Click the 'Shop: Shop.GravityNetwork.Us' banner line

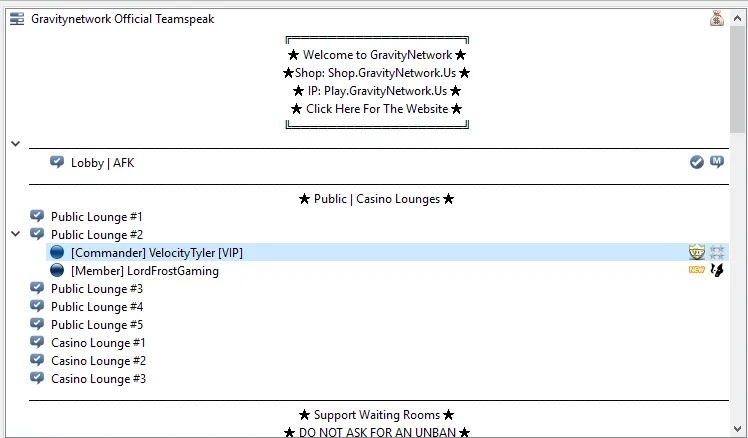pos(376,73)
